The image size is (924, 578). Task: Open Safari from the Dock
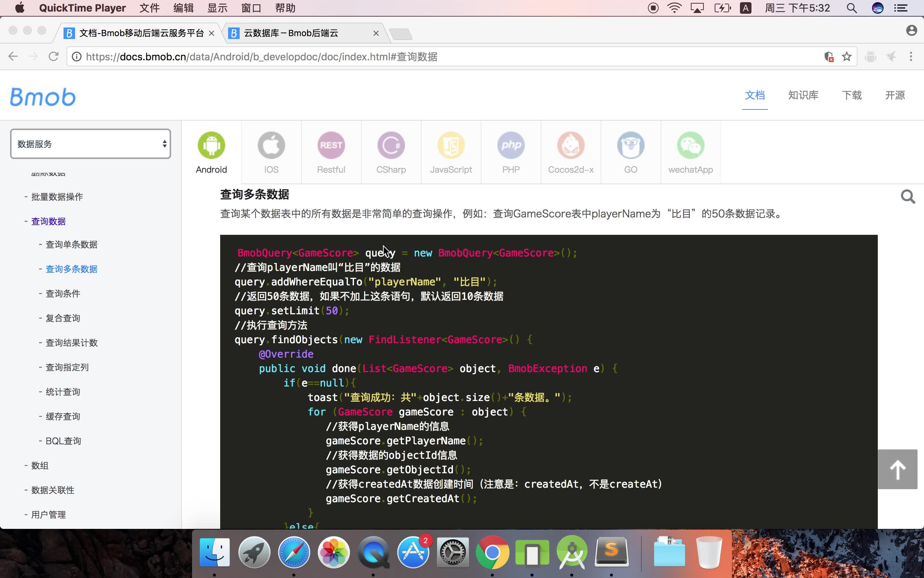point(293,552)
